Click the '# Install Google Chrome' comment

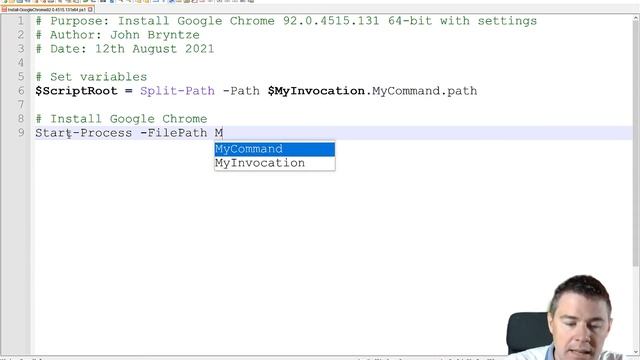coord(121,119)
